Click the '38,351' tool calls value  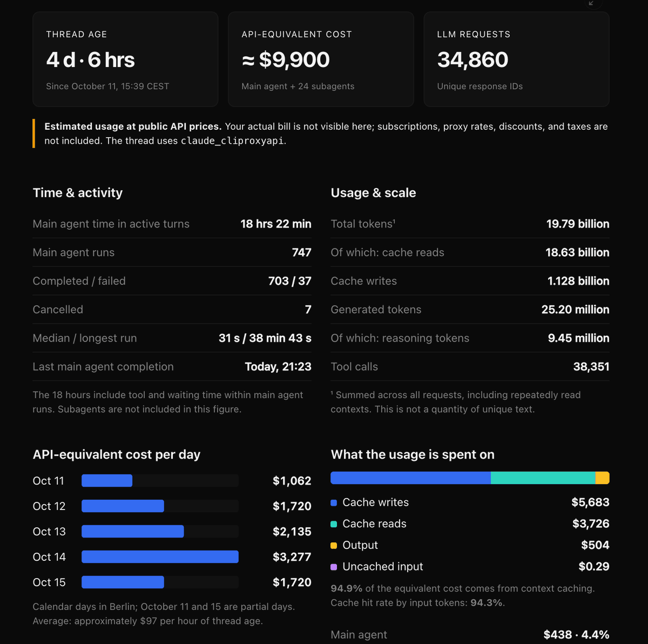pos(591,367)
